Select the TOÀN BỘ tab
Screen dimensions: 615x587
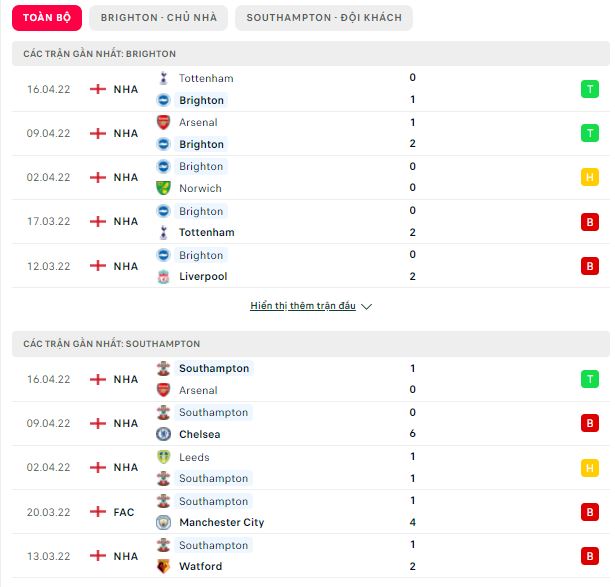[x=47, y=18]
